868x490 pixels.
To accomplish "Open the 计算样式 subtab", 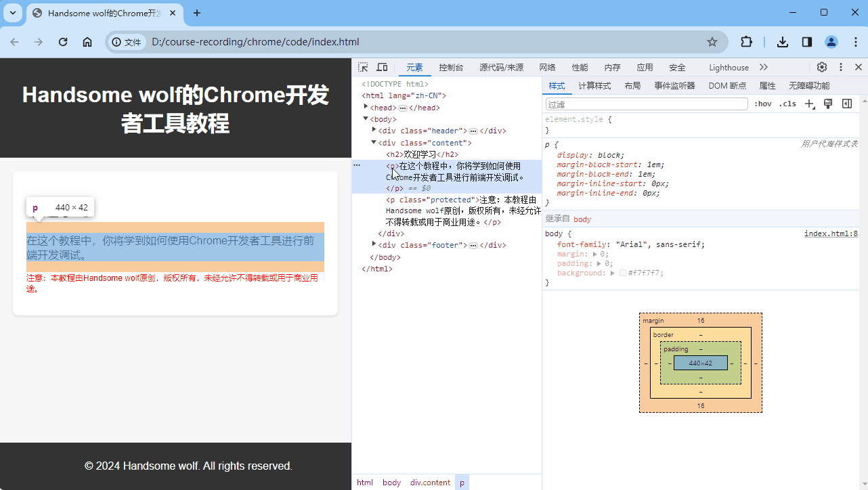I will (x=594, y=86).
